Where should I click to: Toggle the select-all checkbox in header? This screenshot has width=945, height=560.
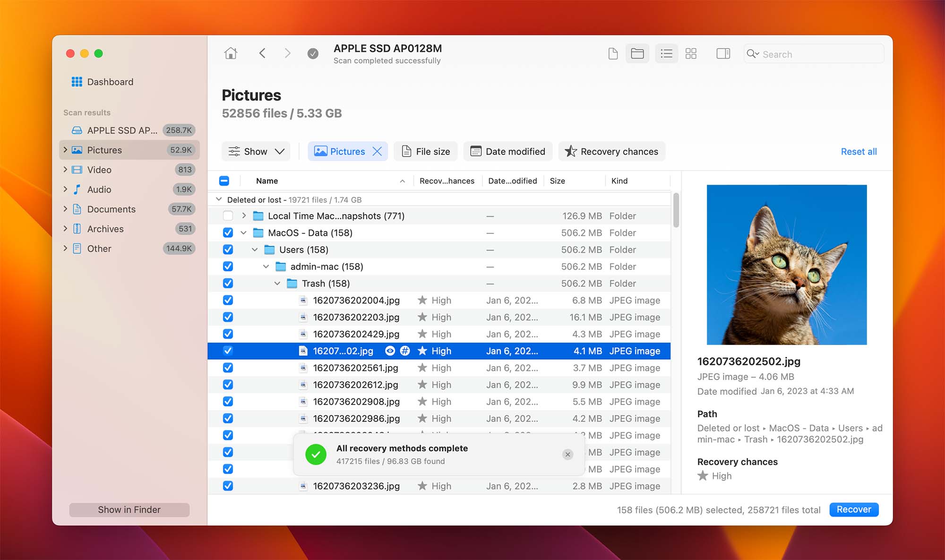point(224,181)
